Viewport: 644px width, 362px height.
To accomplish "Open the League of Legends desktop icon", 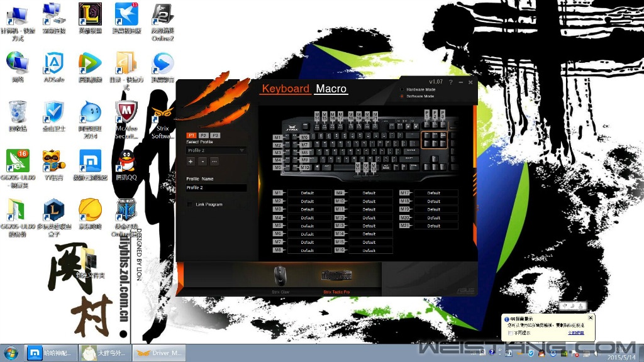I will [x=91, y=18].
